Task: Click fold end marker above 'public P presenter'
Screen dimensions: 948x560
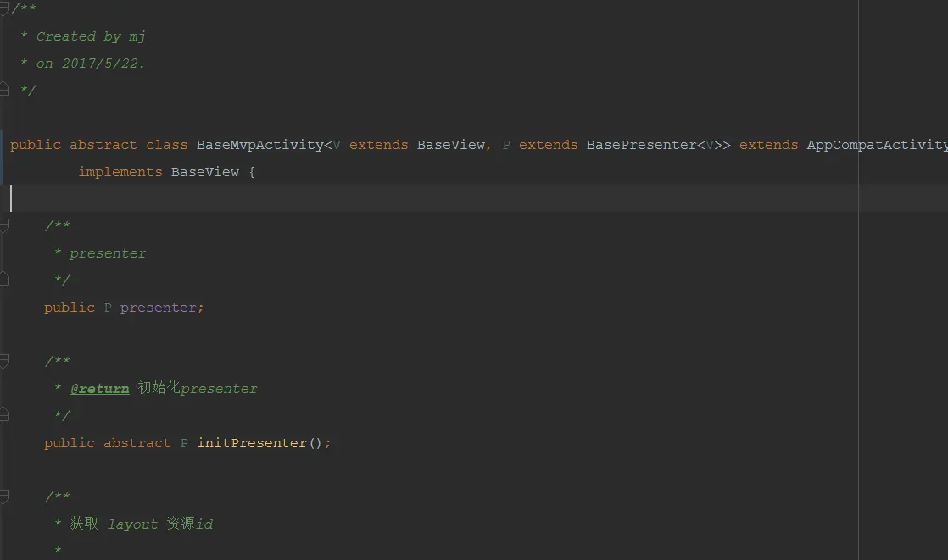Action: click(x=4, y=280)
